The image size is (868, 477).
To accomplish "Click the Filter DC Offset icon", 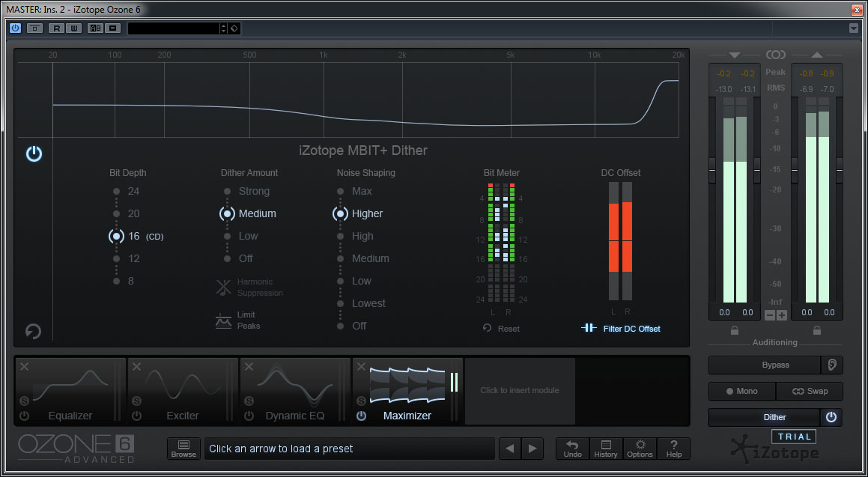I will click(x=589, y=329).
